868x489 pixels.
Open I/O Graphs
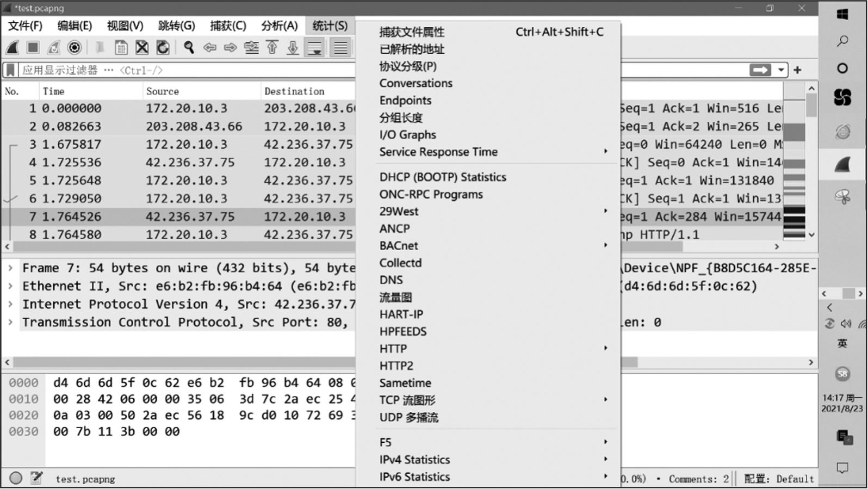[x=488, y=135]
